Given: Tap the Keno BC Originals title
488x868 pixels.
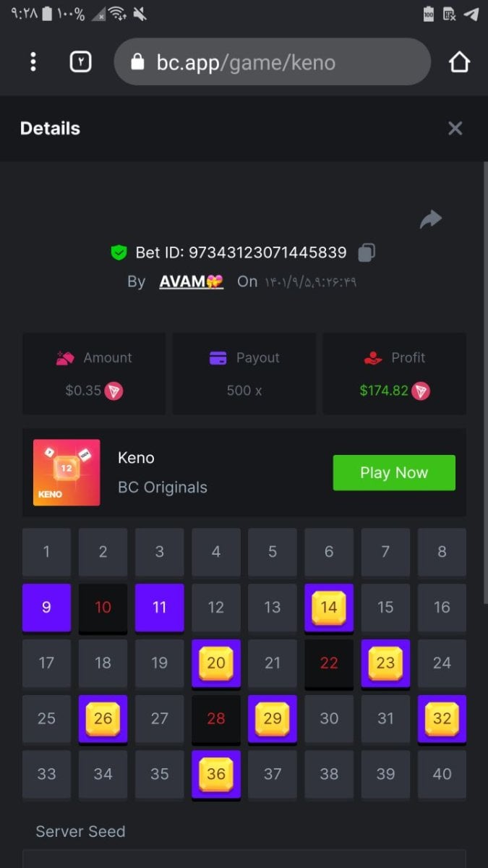Looking at the screenshot, I should (163, 472).
